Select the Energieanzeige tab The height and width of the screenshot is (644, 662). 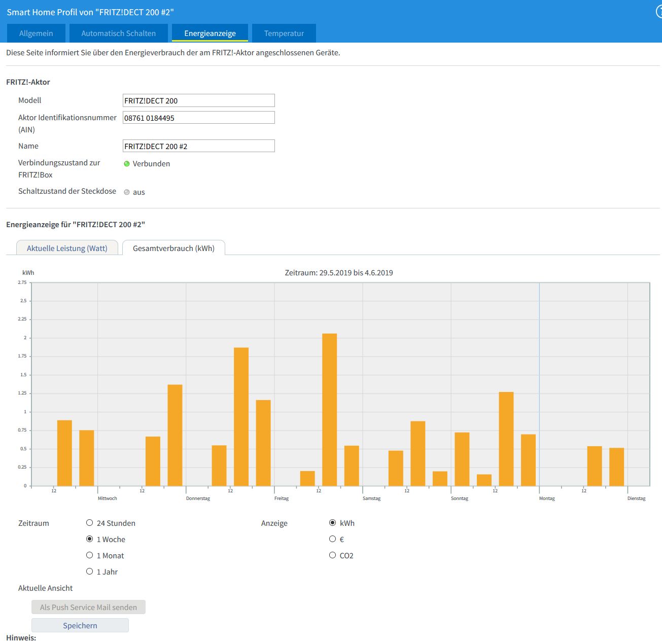[210, 33]
